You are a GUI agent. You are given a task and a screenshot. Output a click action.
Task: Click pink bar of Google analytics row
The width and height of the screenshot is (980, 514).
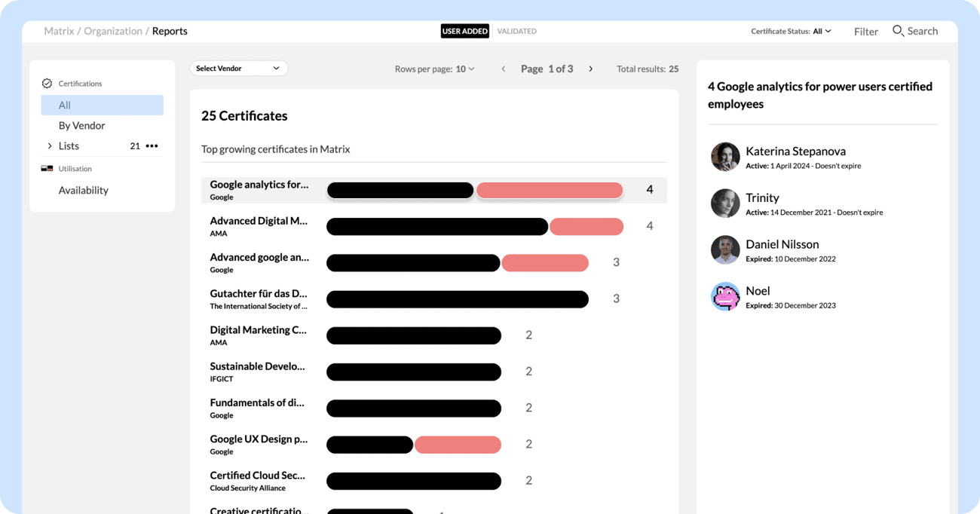550,190
